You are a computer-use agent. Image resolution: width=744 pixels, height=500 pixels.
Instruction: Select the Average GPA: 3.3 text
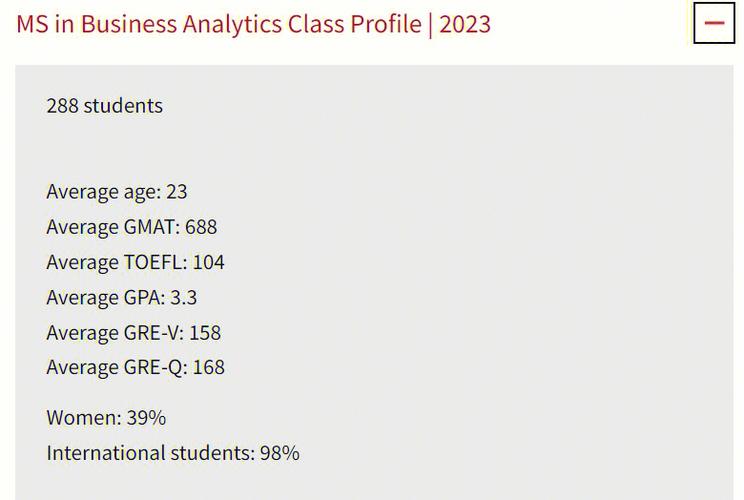(x=121, y=297)
